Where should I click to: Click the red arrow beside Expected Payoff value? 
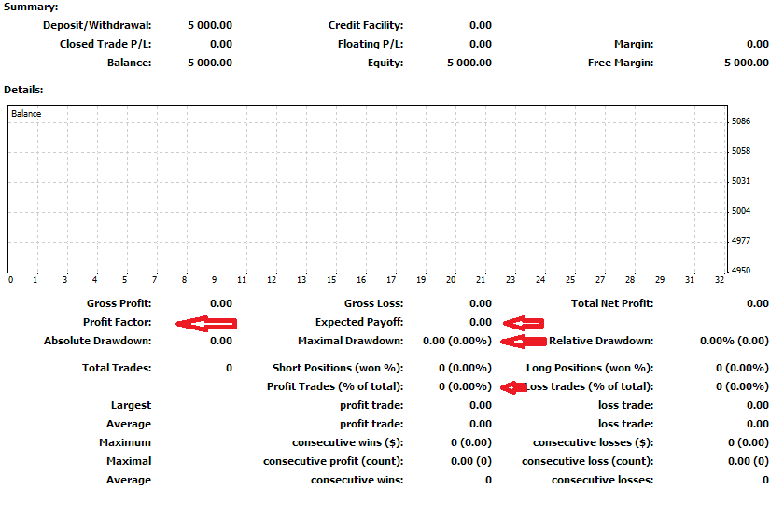point(523,323)
